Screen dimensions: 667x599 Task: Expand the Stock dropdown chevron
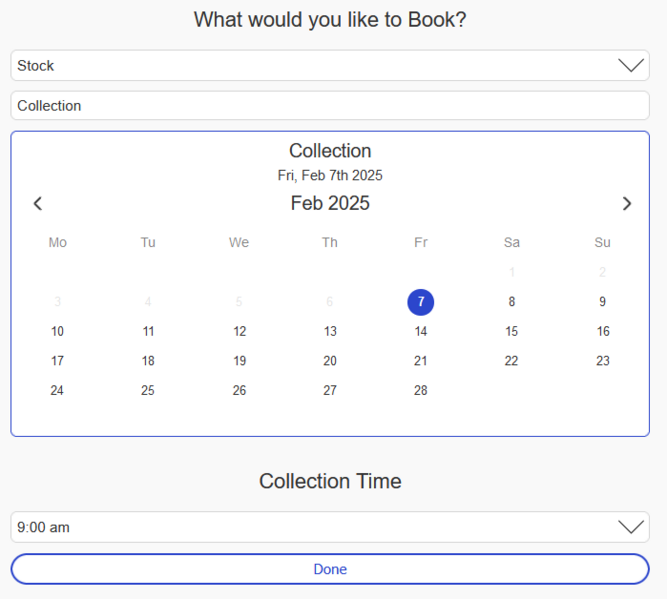pos(630,66)
